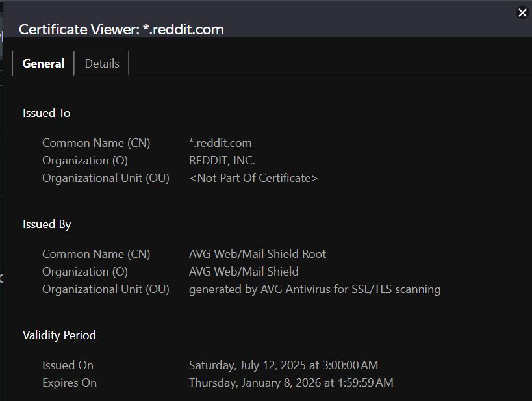Image resolution: width=532 pixels, height=401 pixels.
Task: Click the 'Issued To' section heading
Action: 47,113
